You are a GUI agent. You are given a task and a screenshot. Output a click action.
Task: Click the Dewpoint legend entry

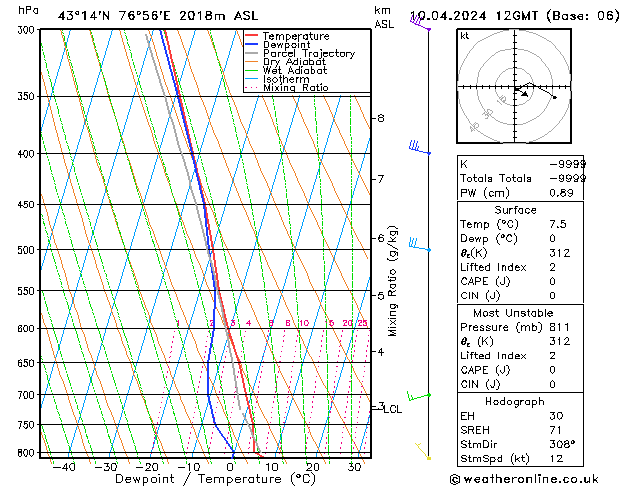(278, 45)
